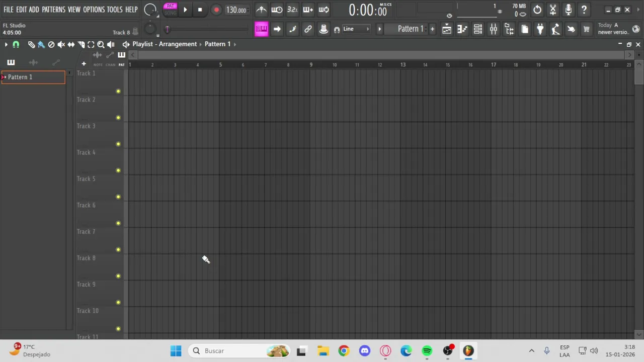Click the undo history circular arrow icon

[537, 10]
